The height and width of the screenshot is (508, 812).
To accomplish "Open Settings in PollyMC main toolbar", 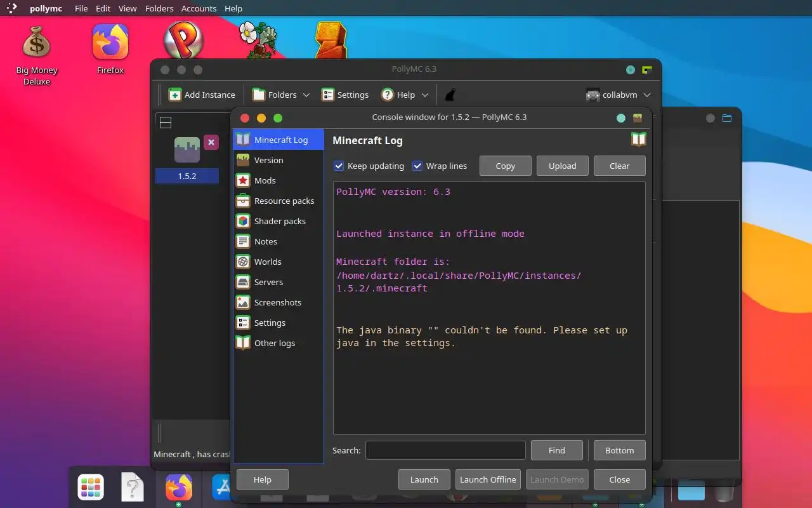I will tap(345, 95).
